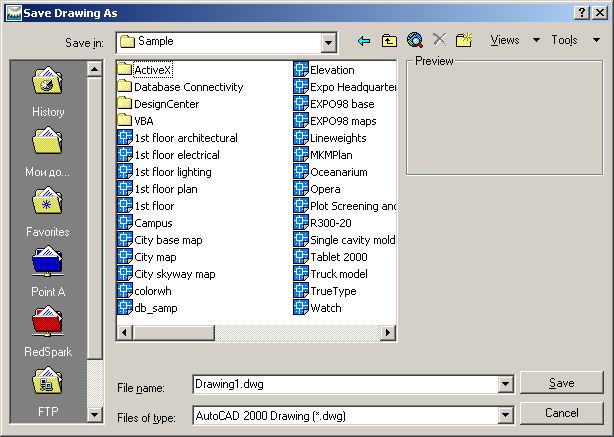This screenshot has width=614, height=437.
Task: Expand the Files of type dropdown
Action: click(505, 415)
